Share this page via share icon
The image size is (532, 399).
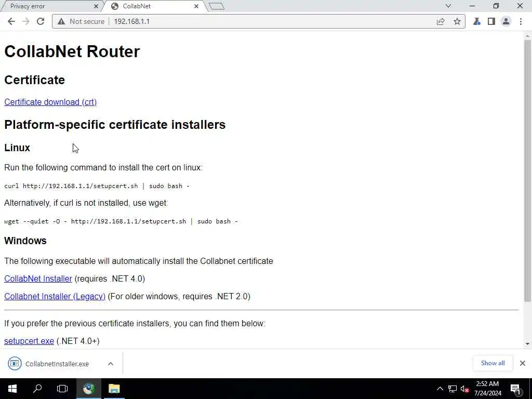(x=441, y=21)
